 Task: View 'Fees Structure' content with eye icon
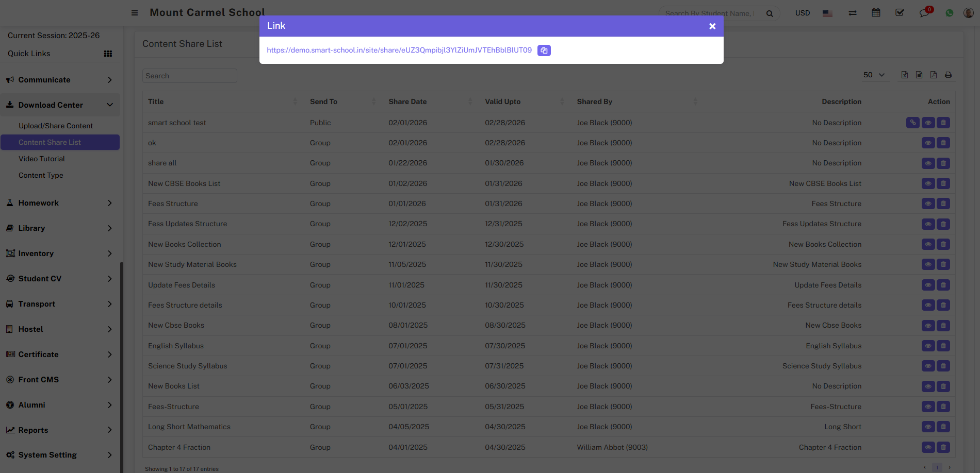click(x=928, y=204)
